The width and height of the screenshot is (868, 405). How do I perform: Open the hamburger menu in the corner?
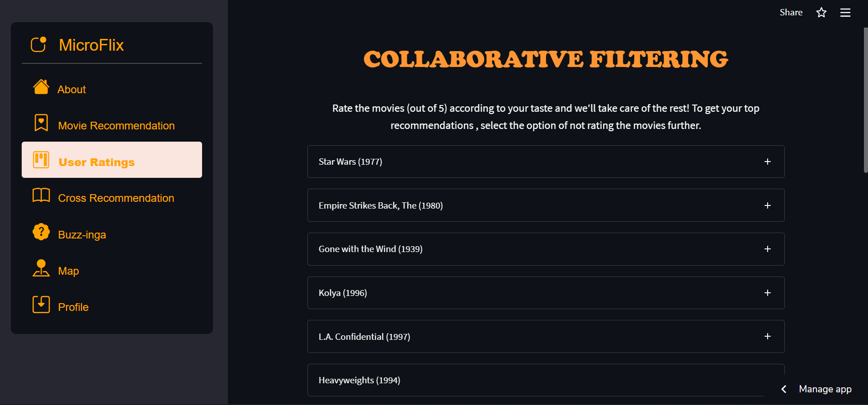coord(845,12)
